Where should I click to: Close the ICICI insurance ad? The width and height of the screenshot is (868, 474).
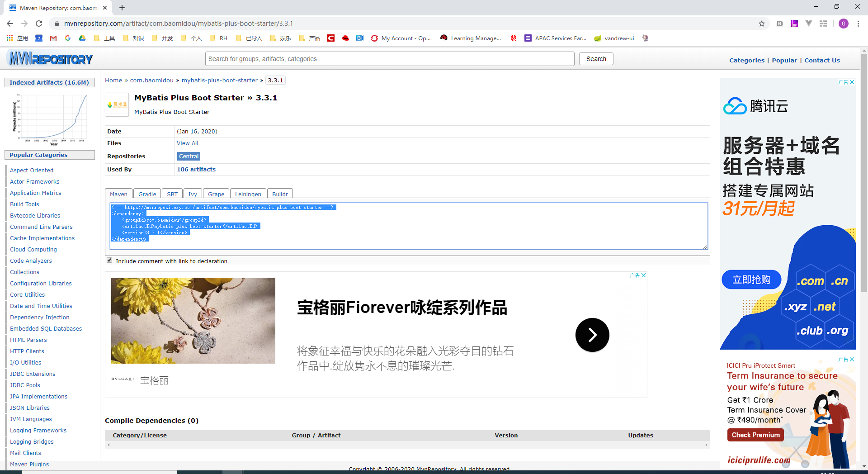(852, 360)
